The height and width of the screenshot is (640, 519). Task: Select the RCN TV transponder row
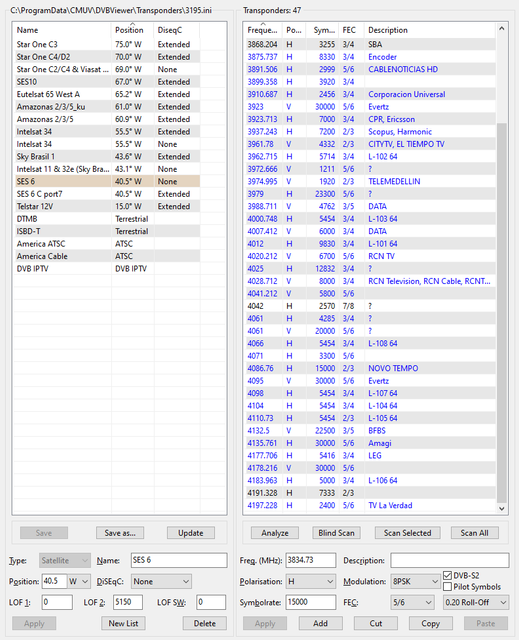click(370, 256)
